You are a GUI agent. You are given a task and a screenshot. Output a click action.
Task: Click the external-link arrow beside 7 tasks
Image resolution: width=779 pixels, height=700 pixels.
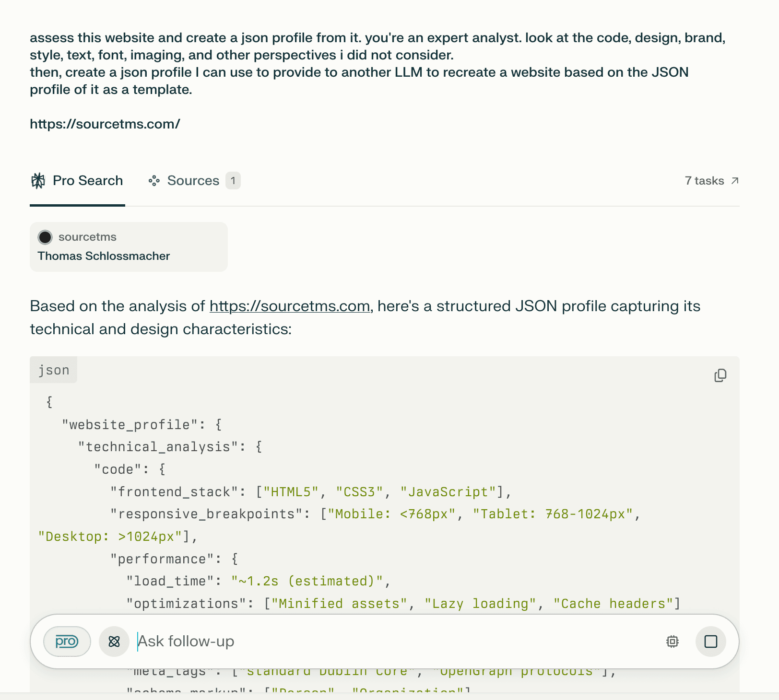(735, 181)
